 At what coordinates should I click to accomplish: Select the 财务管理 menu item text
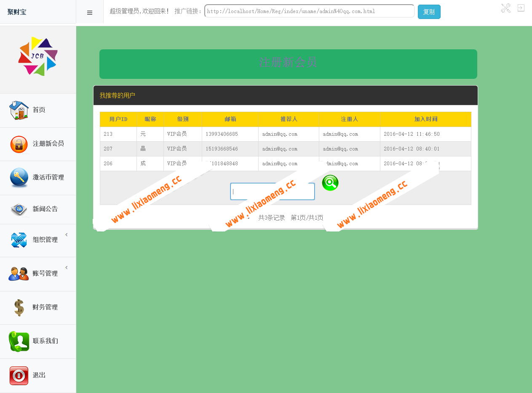(x=45, y=307)
